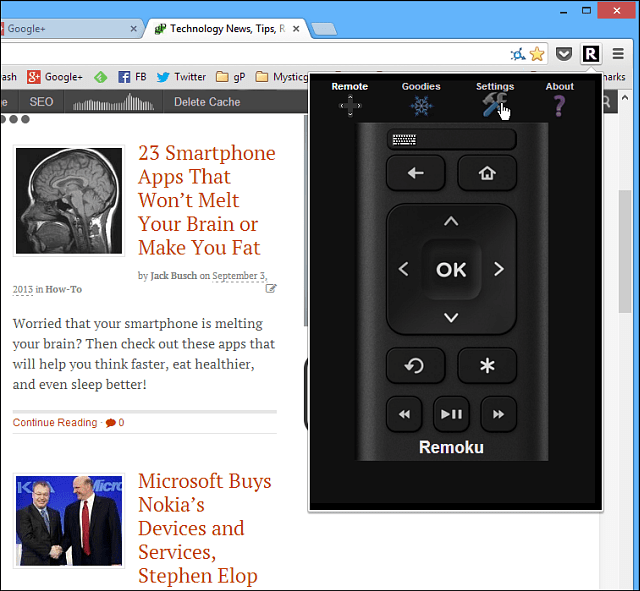Click Continue Reading link
Image resolution: width=640 pixels, height=591 pixels.
pos(55,422)
